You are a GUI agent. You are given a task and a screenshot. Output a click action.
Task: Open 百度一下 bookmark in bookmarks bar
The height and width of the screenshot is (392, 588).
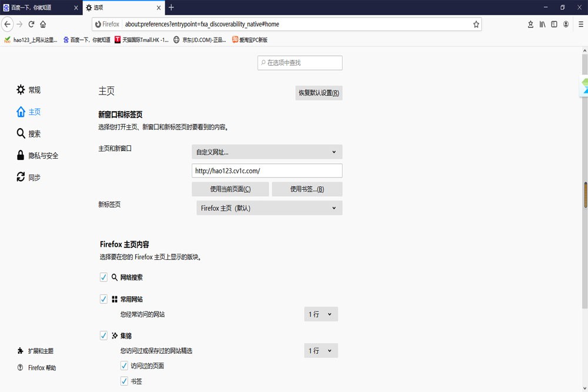tap(86, 40)
